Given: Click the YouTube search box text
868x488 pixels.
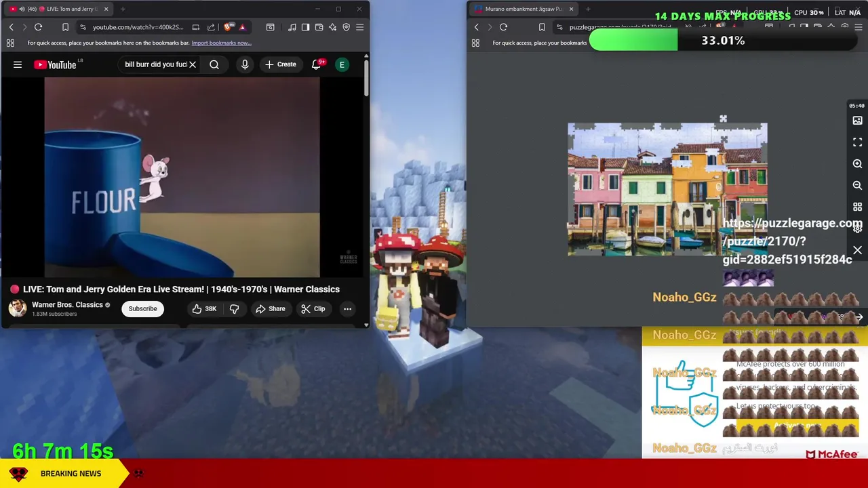Looking at the screenshot, I should pyautogui.click(x=155, y=64).
